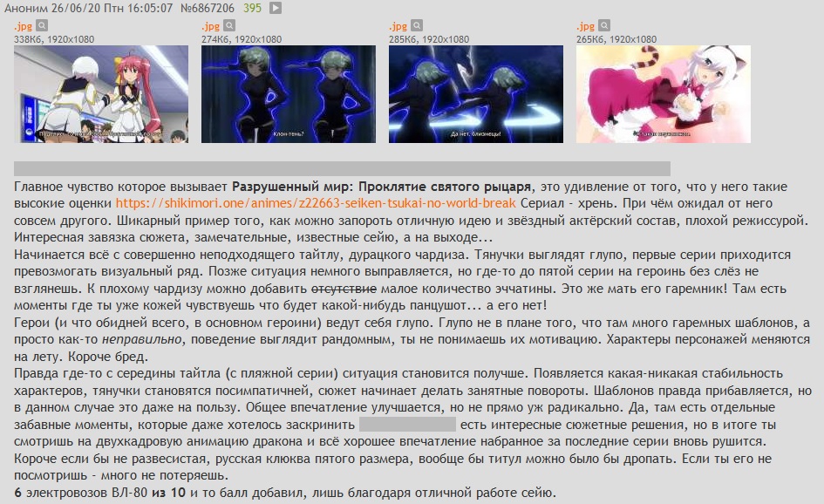This screenshot has height=504, width=824.
Task: Click file info '265Кб, 1920x1080'
Action: 616,39
